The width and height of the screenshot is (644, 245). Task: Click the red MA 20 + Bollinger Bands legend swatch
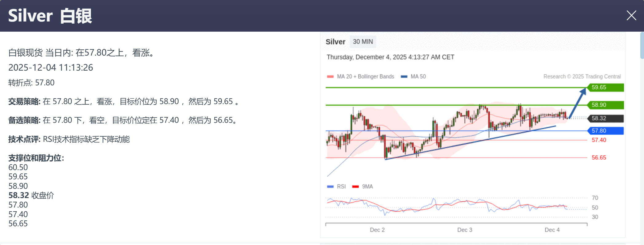click(x=330, y=77)
